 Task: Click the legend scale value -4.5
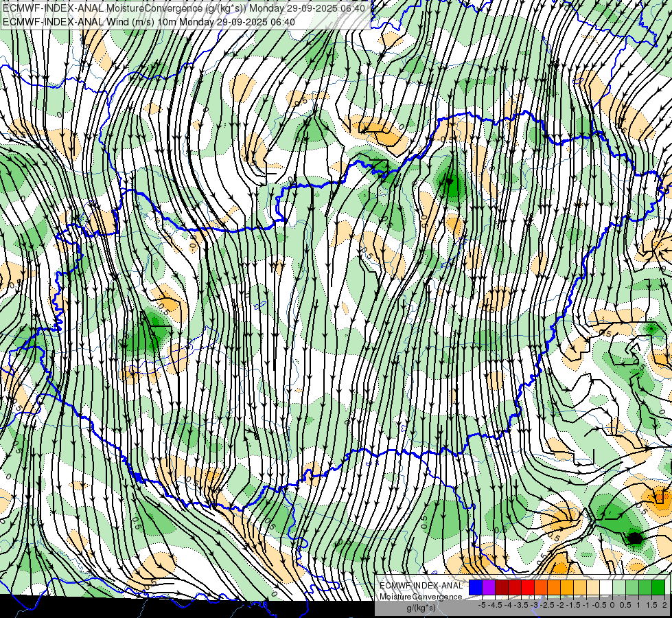[495, 605]
